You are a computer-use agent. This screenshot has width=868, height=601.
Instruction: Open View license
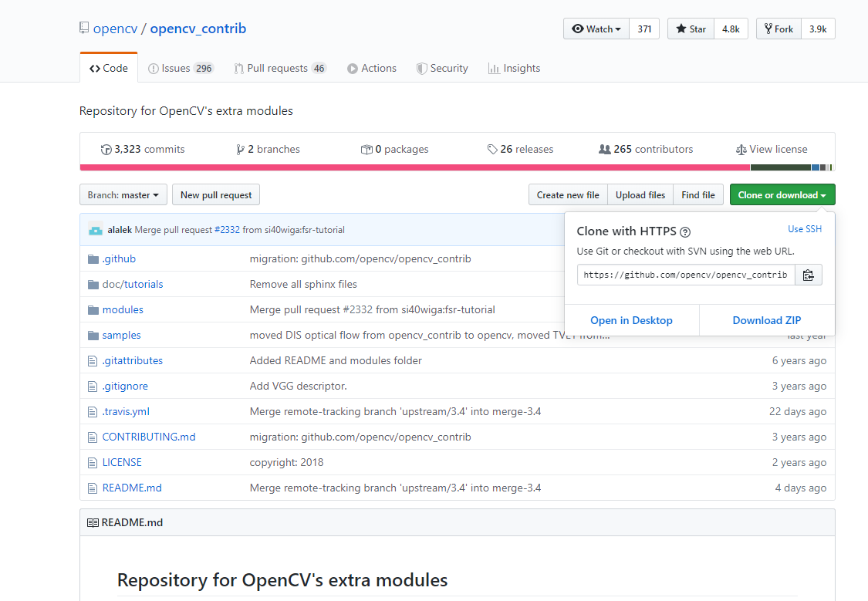point(772,150)
